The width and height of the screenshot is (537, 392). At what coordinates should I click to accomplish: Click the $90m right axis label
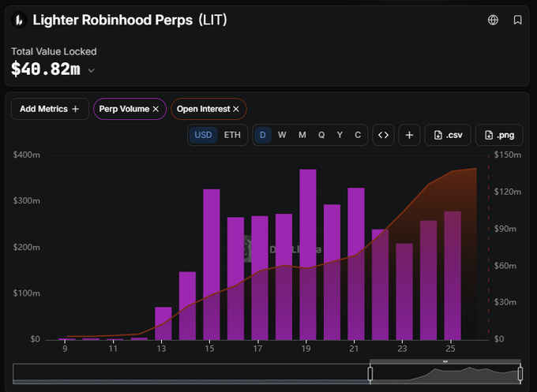(505, 229)
